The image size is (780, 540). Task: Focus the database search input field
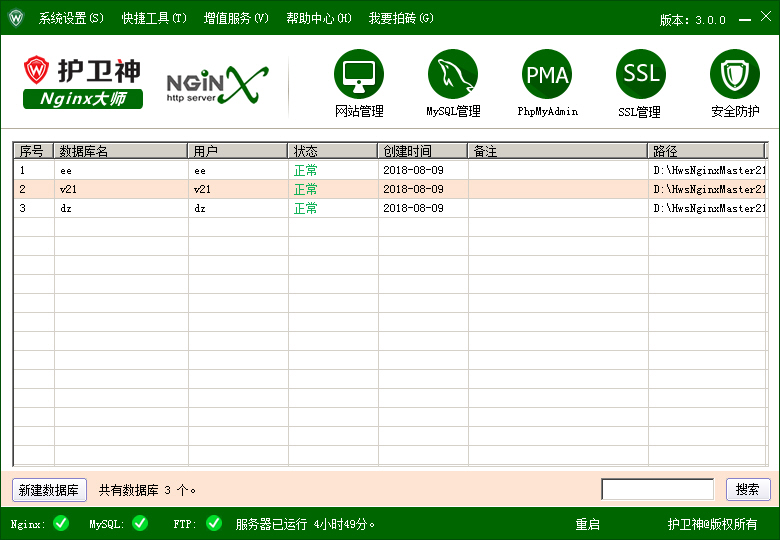(657, 490)
